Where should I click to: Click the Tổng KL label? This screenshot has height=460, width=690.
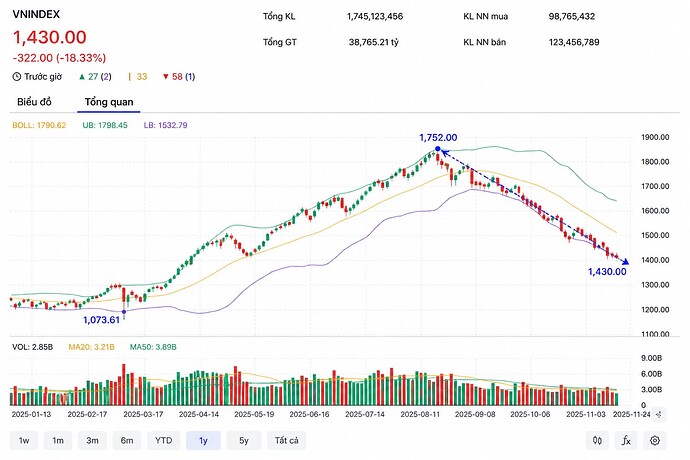[x=279, y=16]
